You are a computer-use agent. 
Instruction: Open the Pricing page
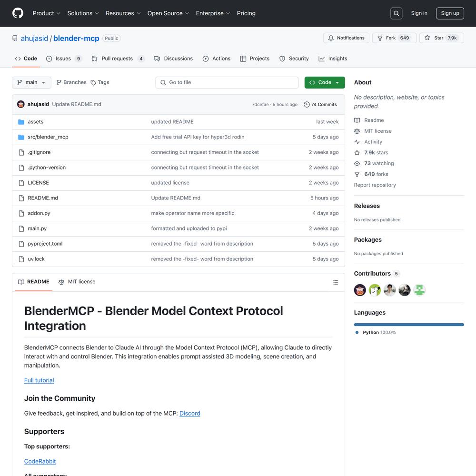click(x=246, y=13)
